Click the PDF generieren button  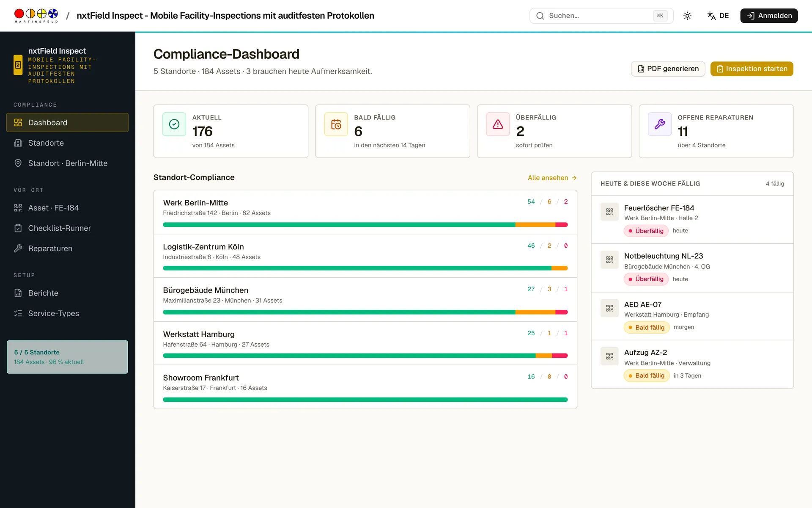[x=668, y=69]
